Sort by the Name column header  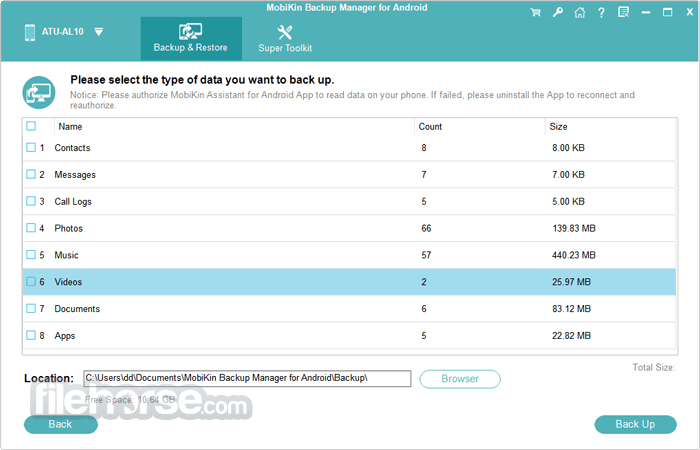[70, 127]
